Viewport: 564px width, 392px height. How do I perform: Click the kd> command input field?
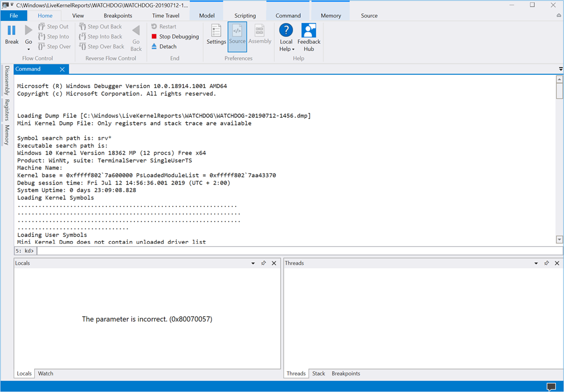pyautogui.click(x=297, y=251)
